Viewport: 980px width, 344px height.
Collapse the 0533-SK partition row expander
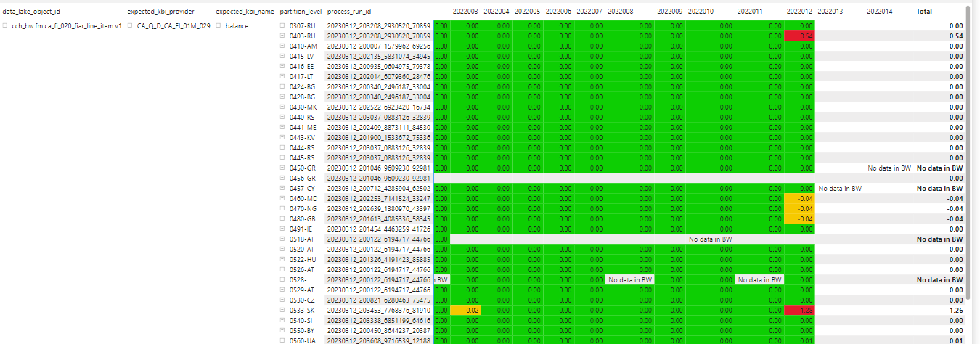click(x=283, y=310)
